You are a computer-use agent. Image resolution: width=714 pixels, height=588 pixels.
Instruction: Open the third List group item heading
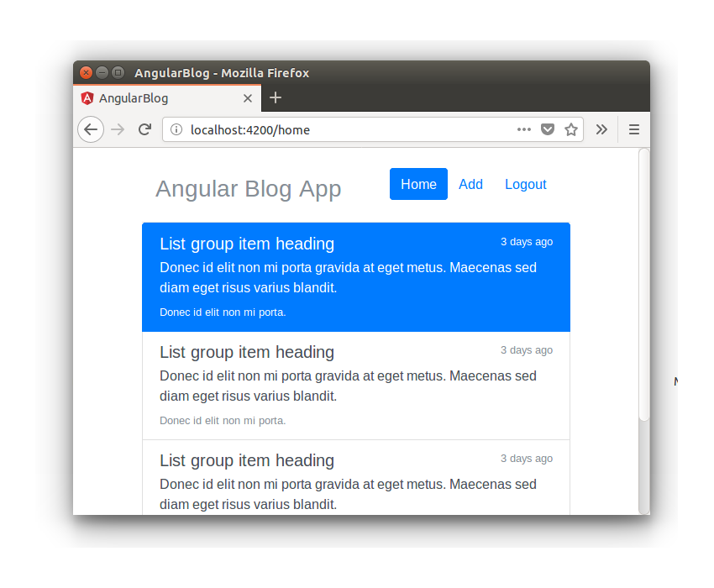coord(247,460)
